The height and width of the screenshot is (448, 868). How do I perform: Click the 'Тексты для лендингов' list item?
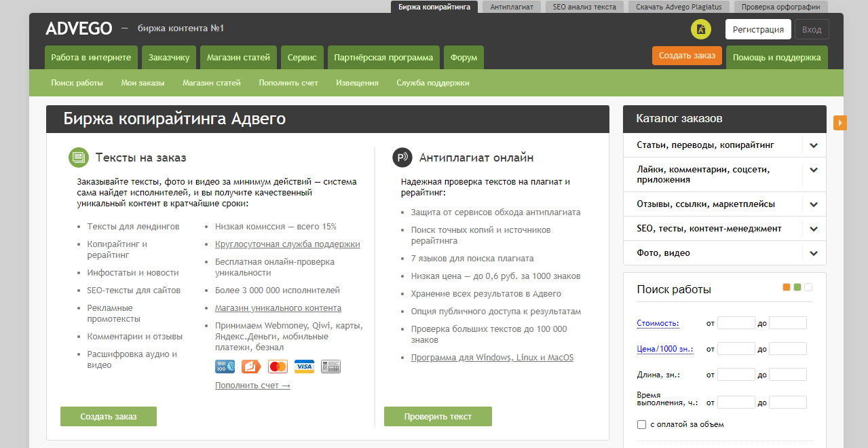click(x=134, y=227)
